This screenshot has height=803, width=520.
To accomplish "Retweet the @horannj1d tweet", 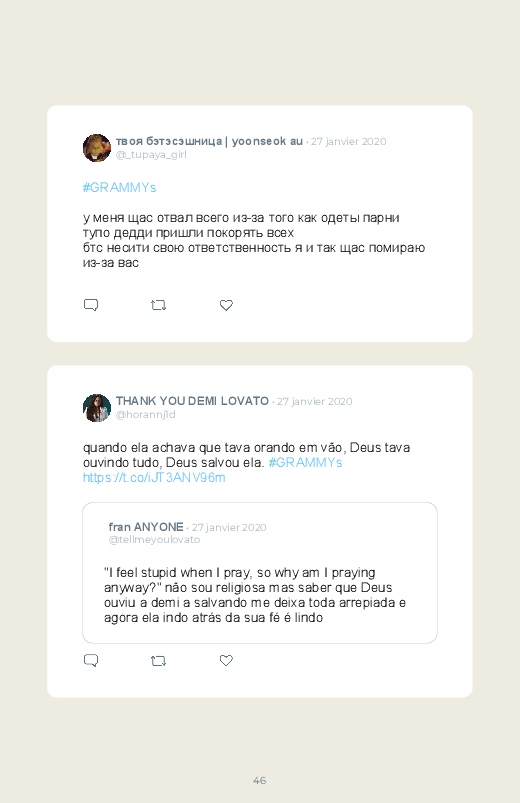I will coord(158,661).
